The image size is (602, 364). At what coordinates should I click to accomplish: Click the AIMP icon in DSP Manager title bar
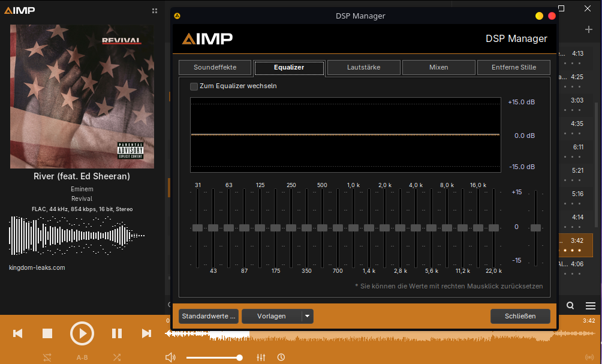click(177, 16)
